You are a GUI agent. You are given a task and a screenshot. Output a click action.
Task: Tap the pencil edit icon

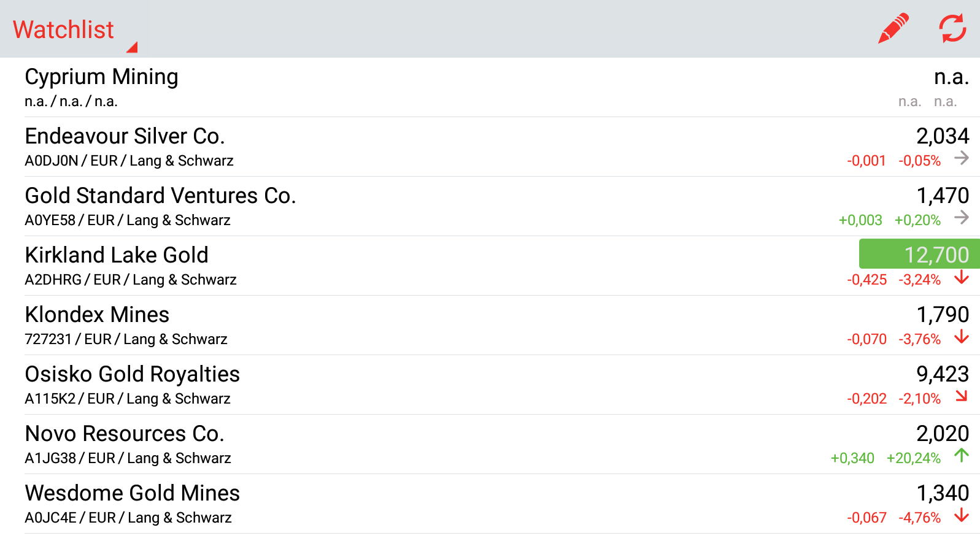893,29
